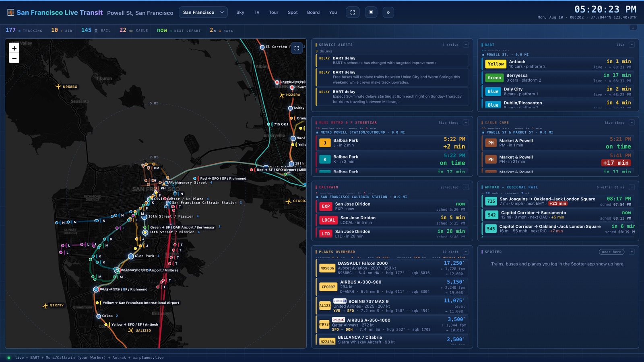Toggle the near here filter
Image resolution: width=644 pixels, height=362 pixels.
click(612, 252)
